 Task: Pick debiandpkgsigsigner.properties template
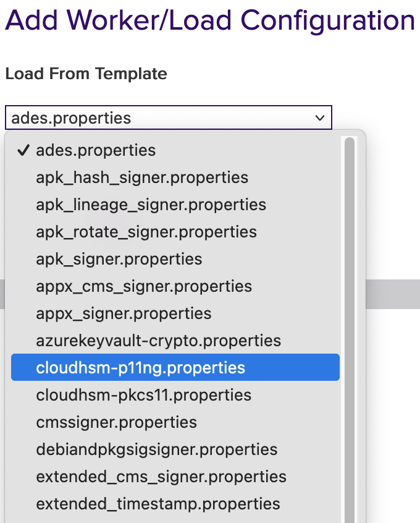157,449
